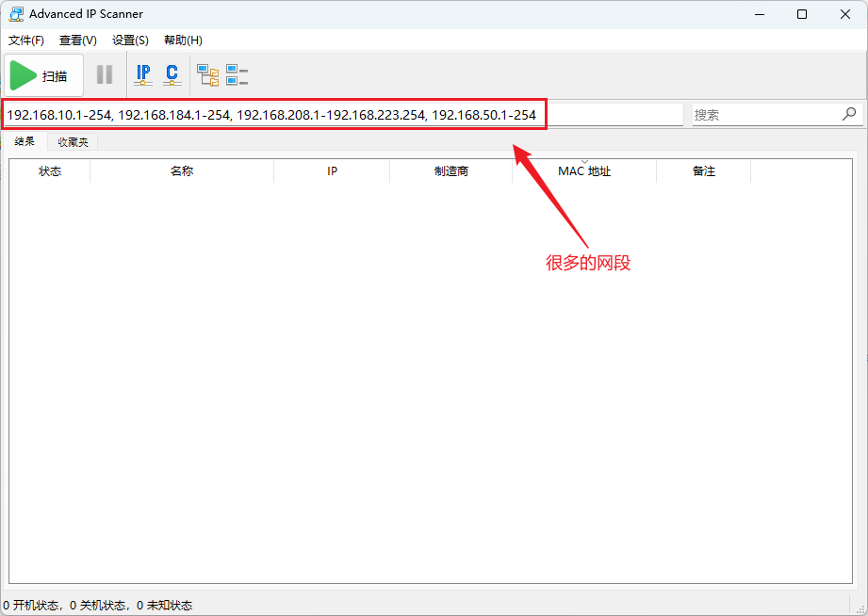Close the Advanced IP Scanner window
This screenshot has width=868, height=616.
click(x=845, y=14)
